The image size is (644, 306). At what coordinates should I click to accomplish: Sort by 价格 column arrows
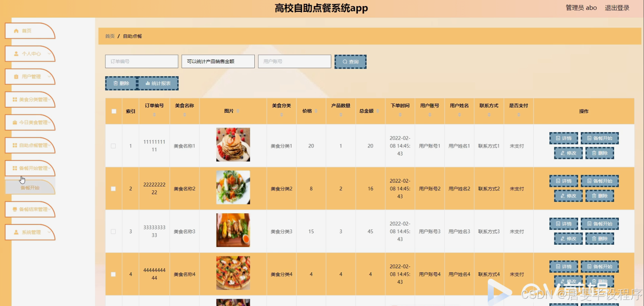[316, 111]
